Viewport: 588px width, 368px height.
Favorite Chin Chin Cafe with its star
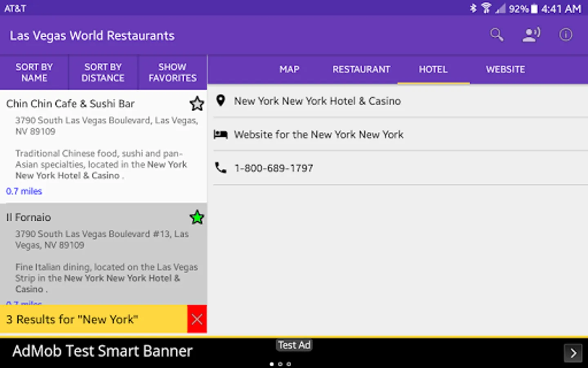coord(197,104)
